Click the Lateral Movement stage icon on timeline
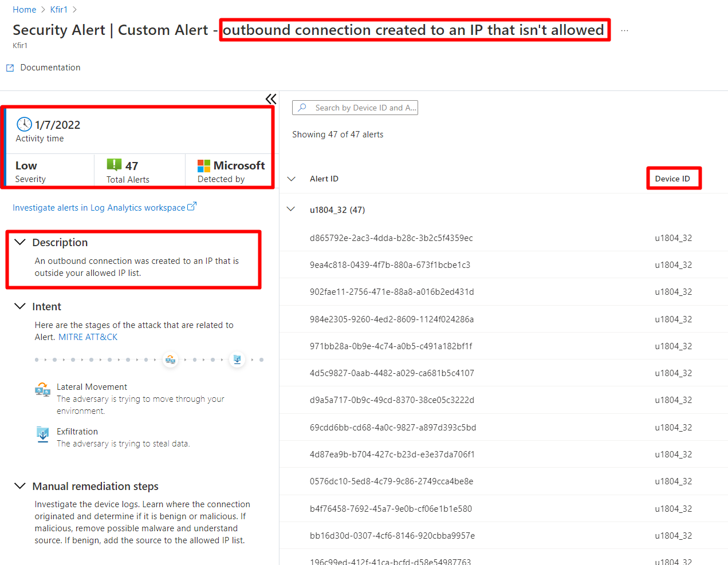Screen dimensions: 728x565 click(x=170, y=359)
